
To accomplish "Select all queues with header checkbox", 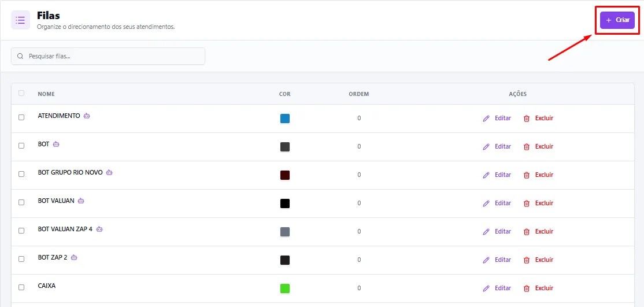I will coord(21,93).
